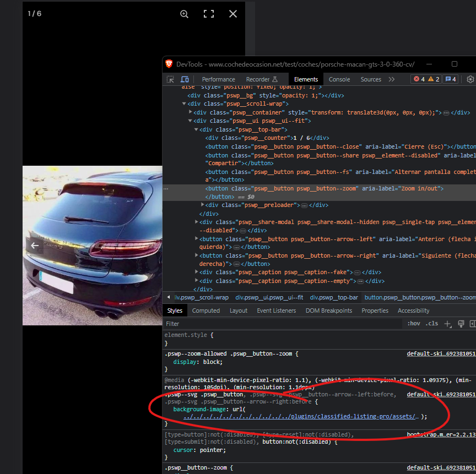Click the ellipsis badge in the pswp__container row

[446, 113]
